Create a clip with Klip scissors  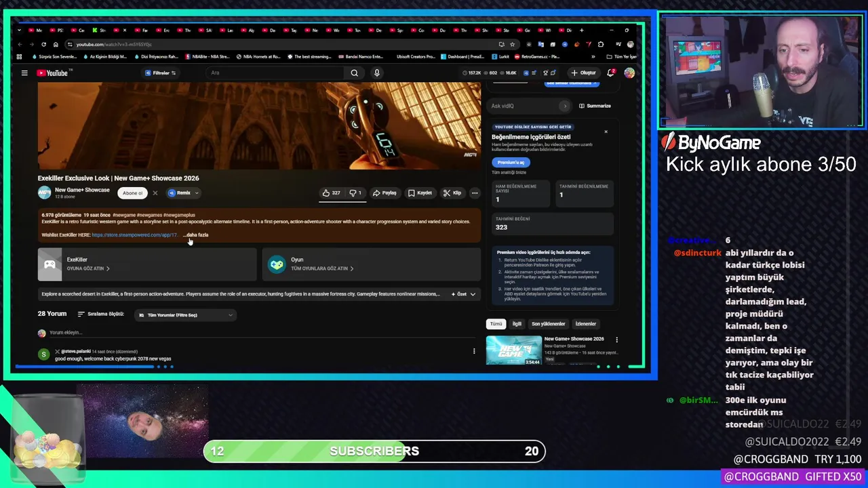point(452,192)
